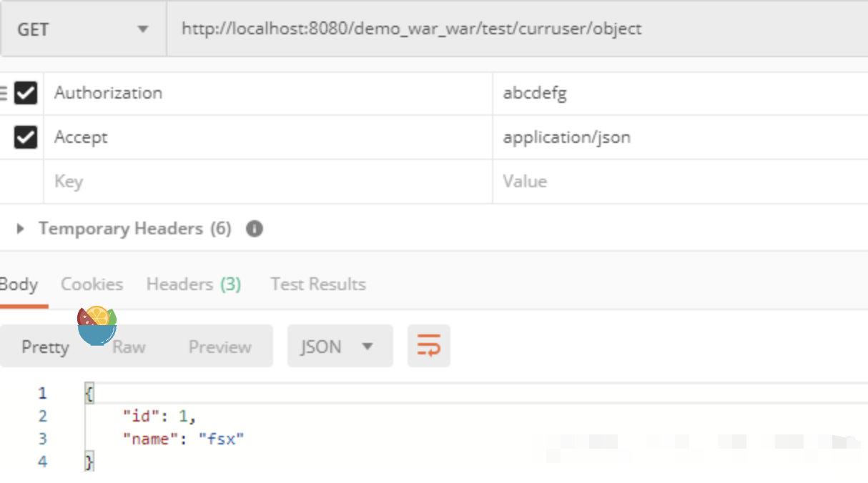Switch to the Cookies tab

point(92,284)
